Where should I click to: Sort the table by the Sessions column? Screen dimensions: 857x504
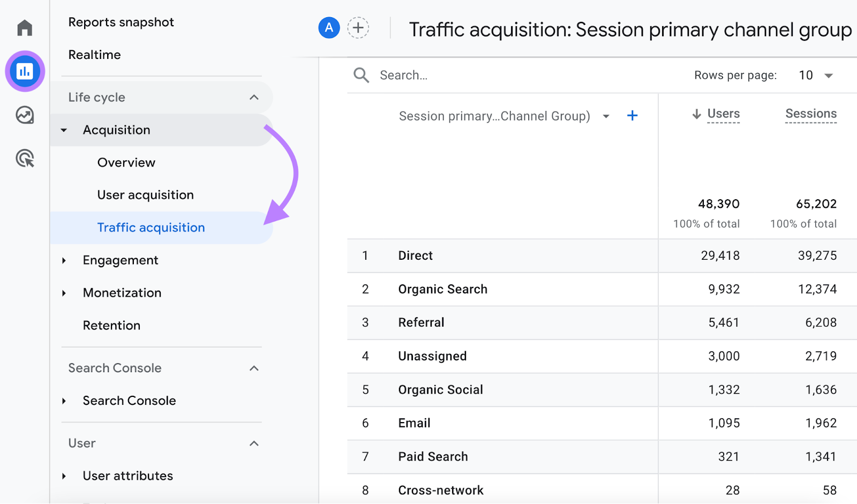[810, 114]
